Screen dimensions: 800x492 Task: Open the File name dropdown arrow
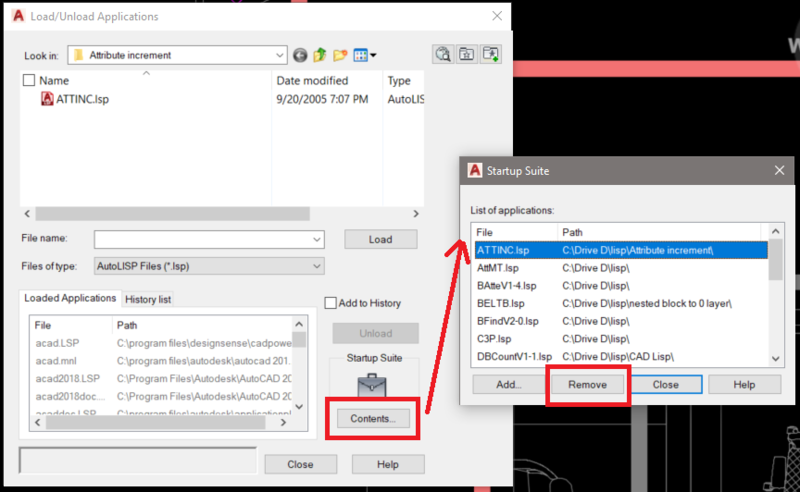click(317, 239)
